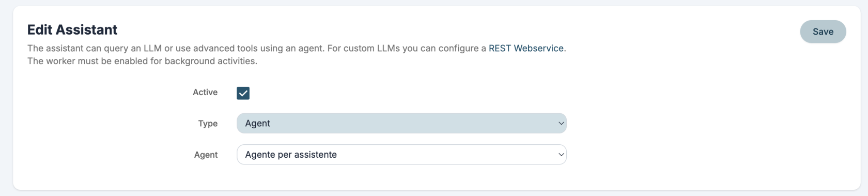This screenshot has width=868, height=196.
Task: Click the Agent field label beside lower dropdown
Action: click(x=206, y=155)
